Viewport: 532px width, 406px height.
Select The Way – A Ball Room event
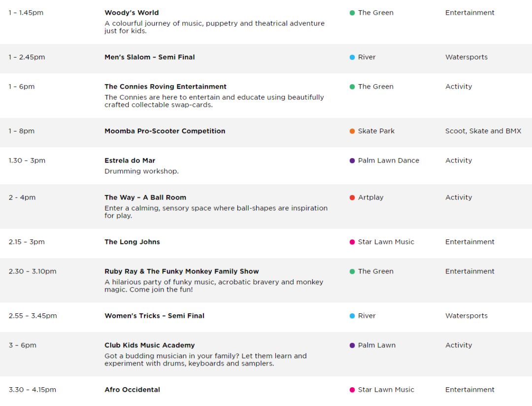click(145, 197)
